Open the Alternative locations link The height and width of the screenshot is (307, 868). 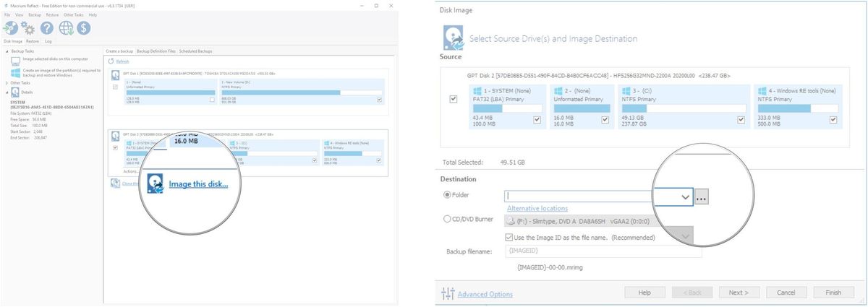coord(537,208)
